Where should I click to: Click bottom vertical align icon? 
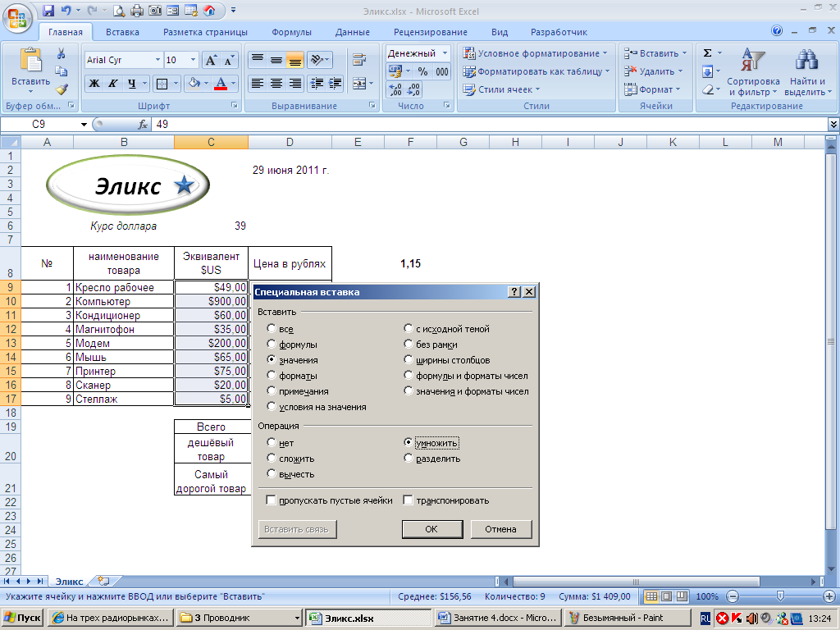[295, 60]
